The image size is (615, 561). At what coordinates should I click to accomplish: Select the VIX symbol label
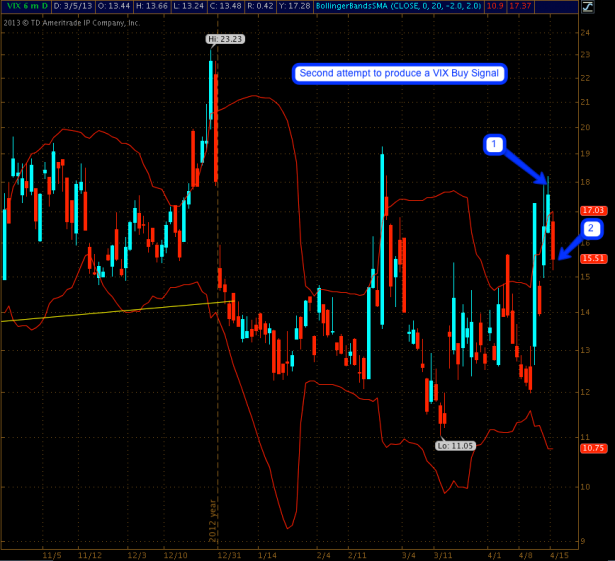click(x=12, y=8)
